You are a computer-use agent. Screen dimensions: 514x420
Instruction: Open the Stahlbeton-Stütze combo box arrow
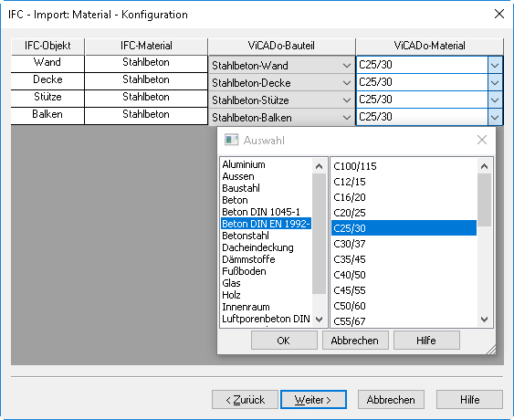coord(347,100)
